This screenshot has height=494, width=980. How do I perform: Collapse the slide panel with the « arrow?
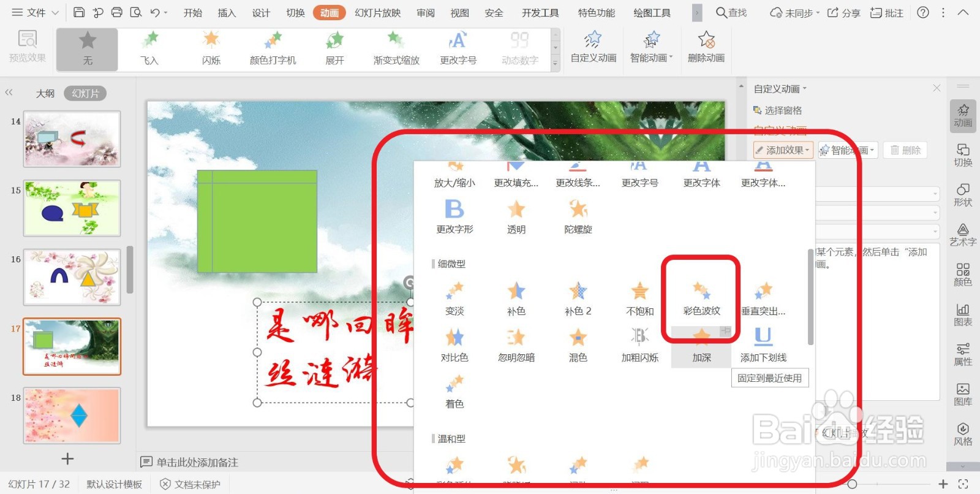tap(9, 93)
